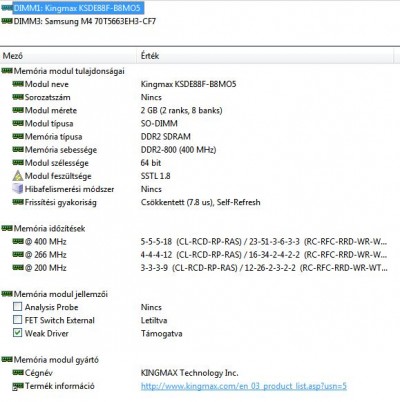This screenshot has width=400, height=402.
Task: Select the Memória modul jellemzői heading
Action: pos(61,294)
